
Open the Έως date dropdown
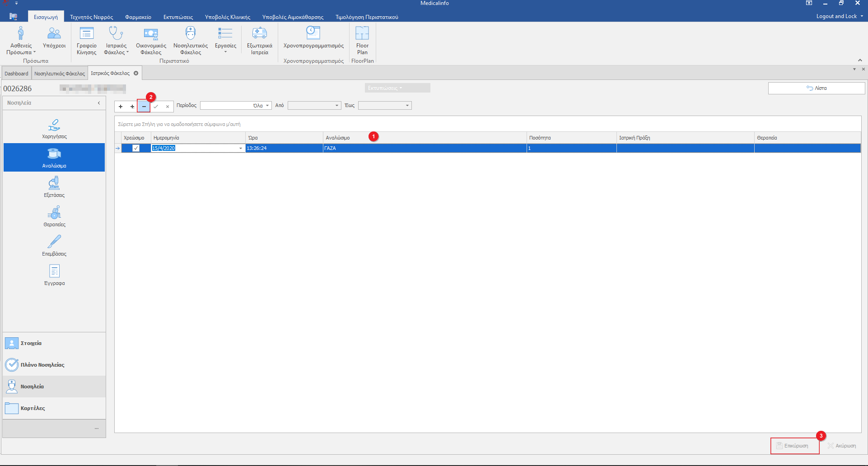coord(407,106)
